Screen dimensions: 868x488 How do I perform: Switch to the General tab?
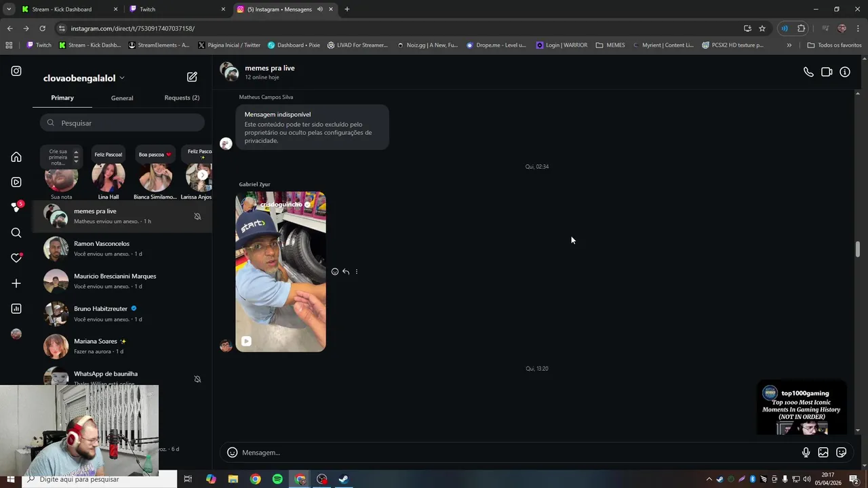click(x=122, y=98)
